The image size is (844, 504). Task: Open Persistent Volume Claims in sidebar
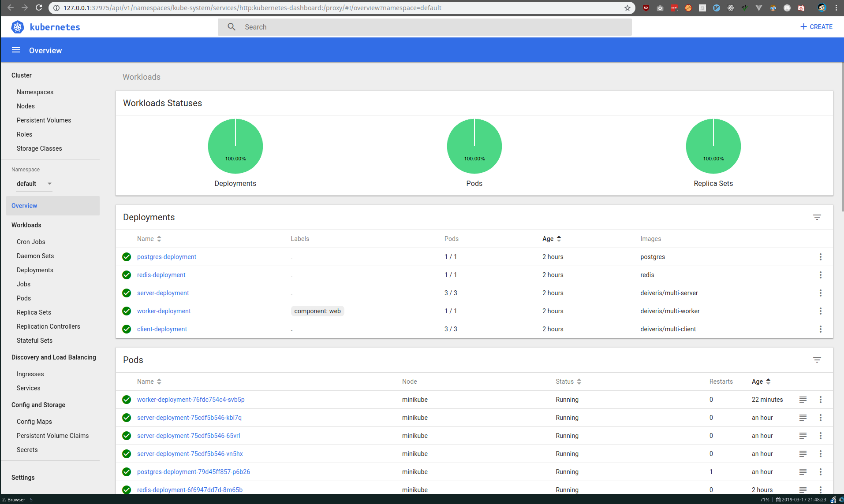pos(52,436)
